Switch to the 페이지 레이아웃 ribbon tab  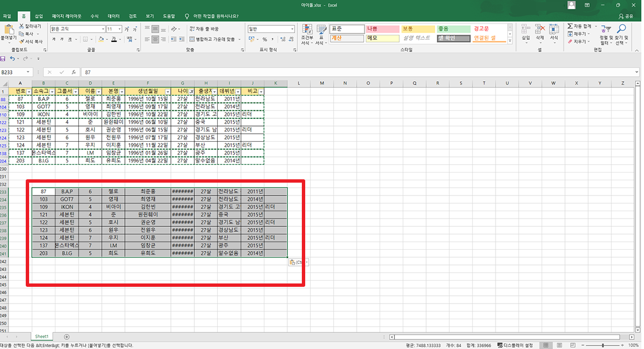coord(67,16)
